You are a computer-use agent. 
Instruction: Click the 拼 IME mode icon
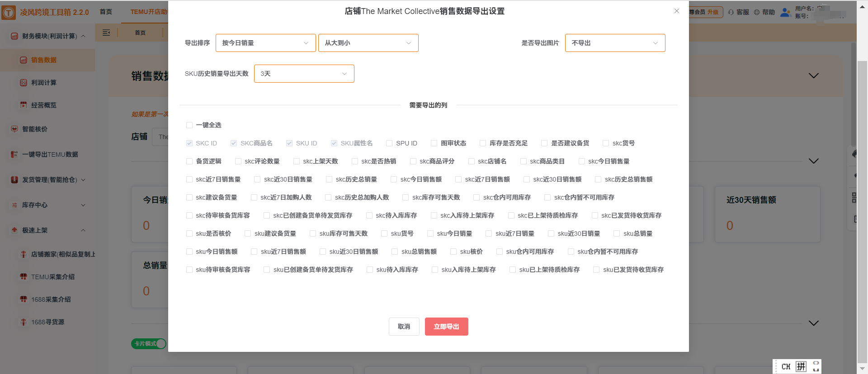[801, 366]
